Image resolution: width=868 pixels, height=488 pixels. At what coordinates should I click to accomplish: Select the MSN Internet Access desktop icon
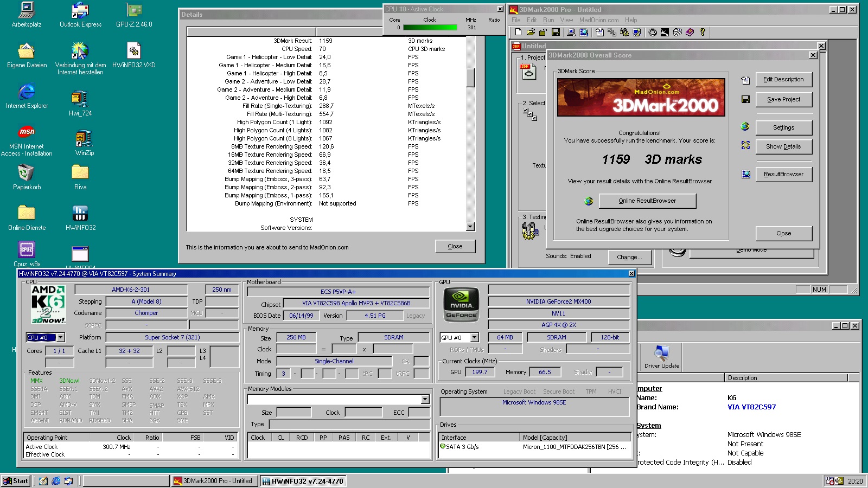(x=27, y=140)
